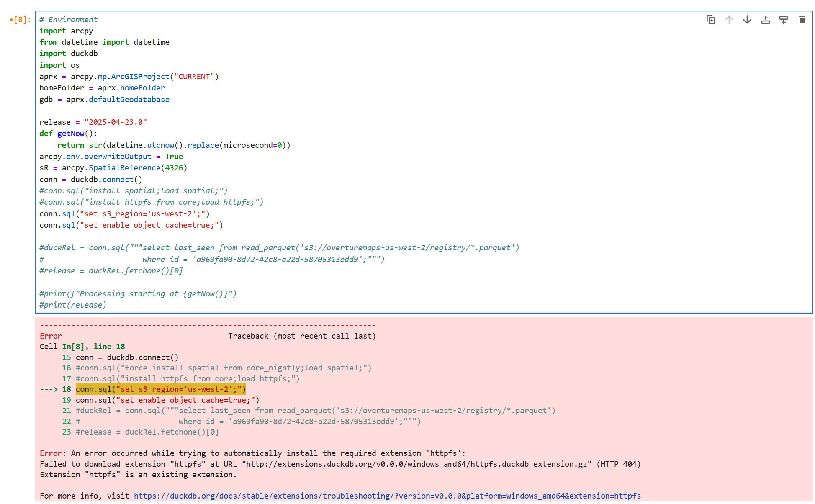Click traceback line 16 'force install spatial'

(224, 368)
